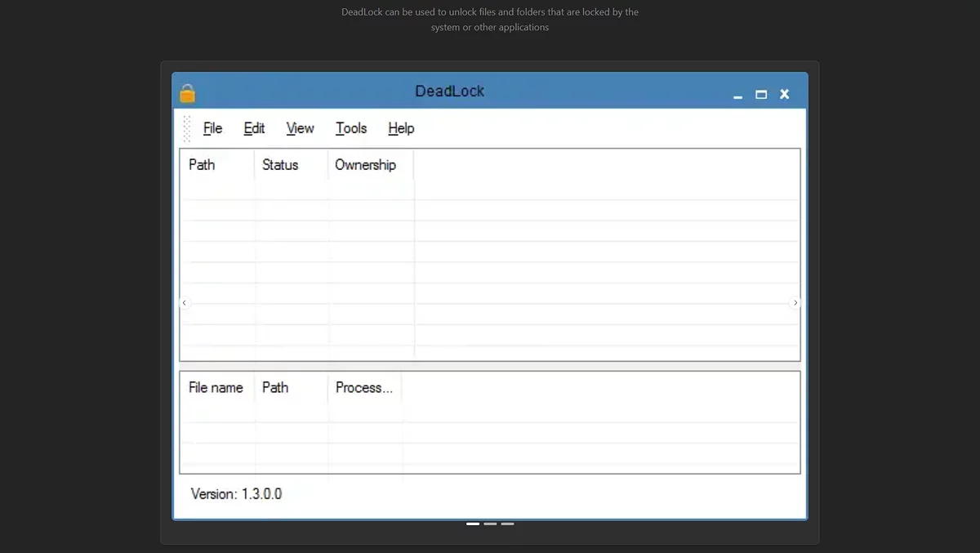This screenshot has width=980, height=553.
Task: Jump to the third carousel page indicator
Action: [507, 524]
